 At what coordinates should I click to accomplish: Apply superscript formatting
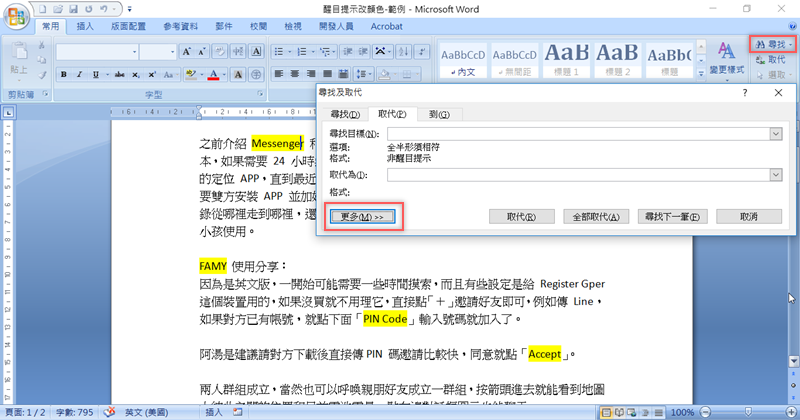point(152,75)
